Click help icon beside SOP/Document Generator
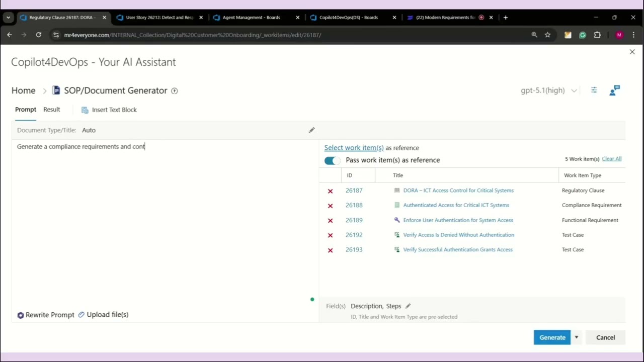Screen dimensions: 644x362 [174, 91]
